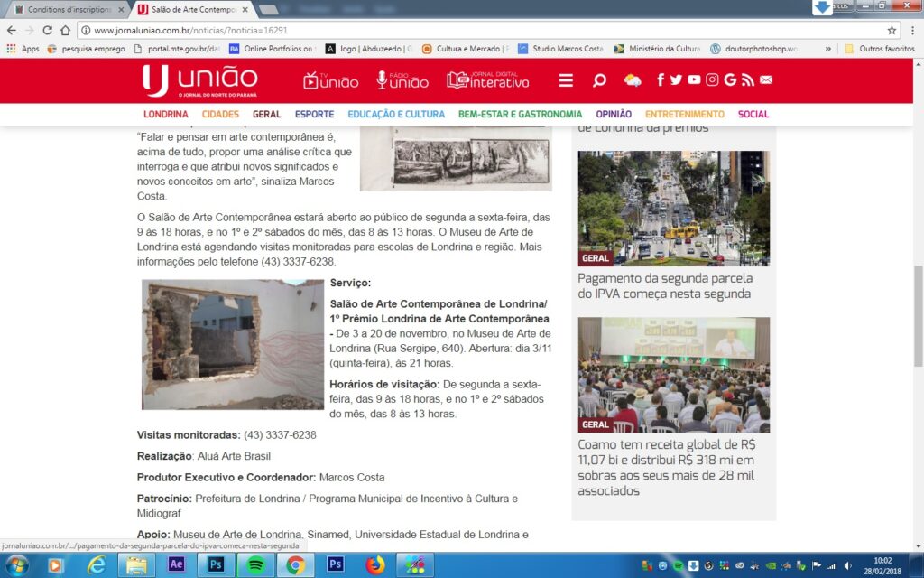924x578 pixels.
Task: Open the Twitter icon link
Action: point(677,80)
